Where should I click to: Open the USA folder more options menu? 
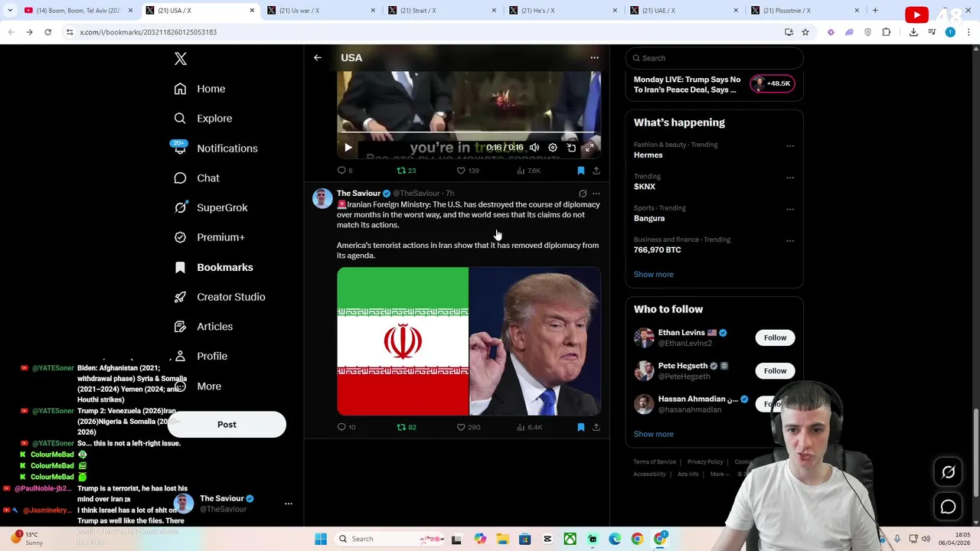coord(594,57)
